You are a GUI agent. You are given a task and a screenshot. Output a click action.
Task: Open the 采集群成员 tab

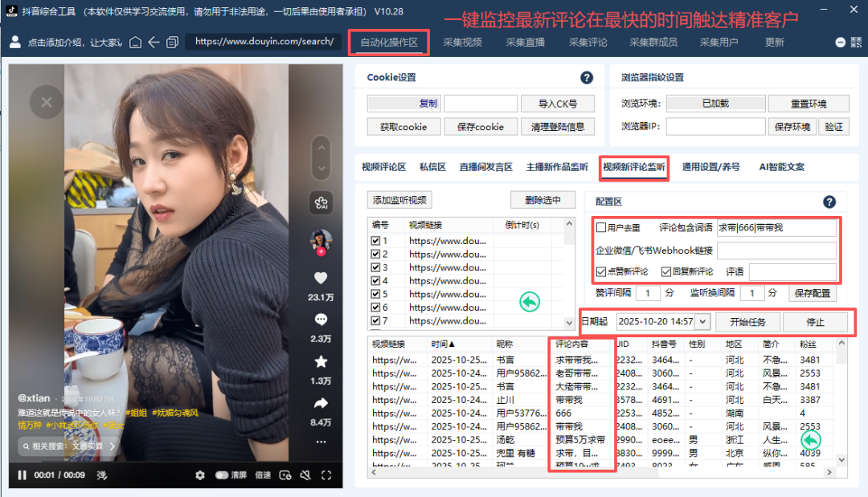pos(653,43)
